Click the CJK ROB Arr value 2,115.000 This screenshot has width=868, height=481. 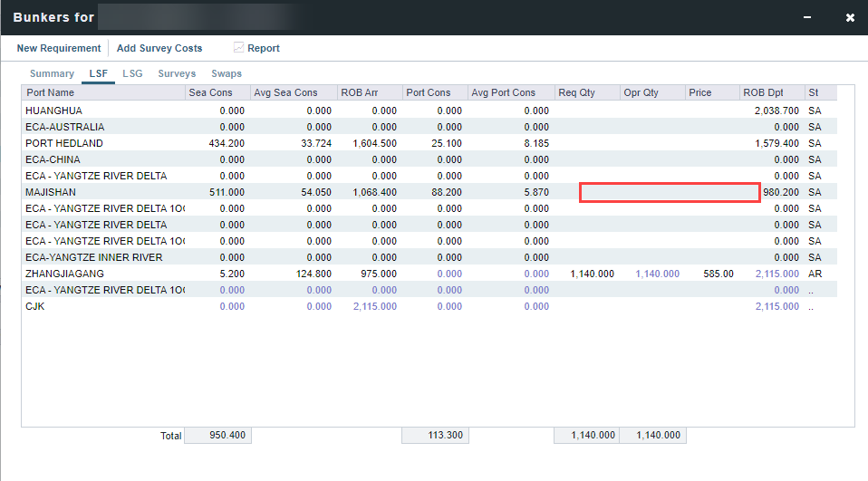pyautogui.click(x=374, y=306)
